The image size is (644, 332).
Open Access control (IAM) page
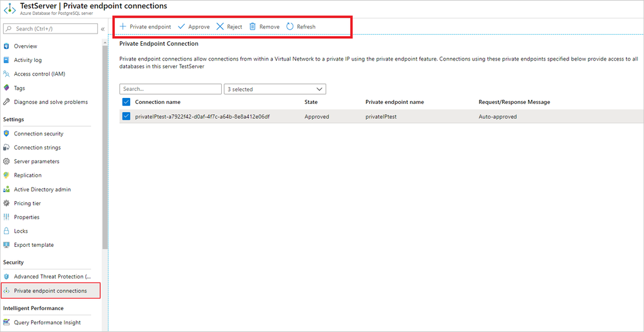[x=39, y=74]
